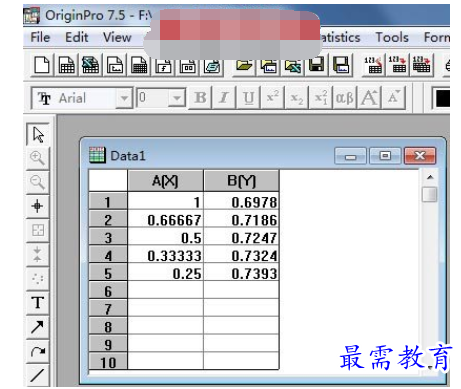
Task: Click the New Excel workbook icon
Action: tap(91, 65)
